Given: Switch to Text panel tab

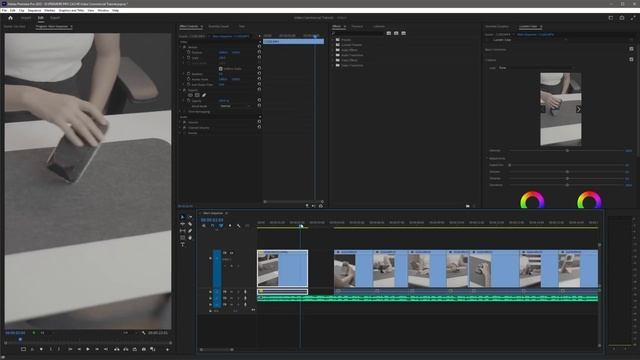Looking at the screenshot, I should point(242,26).
